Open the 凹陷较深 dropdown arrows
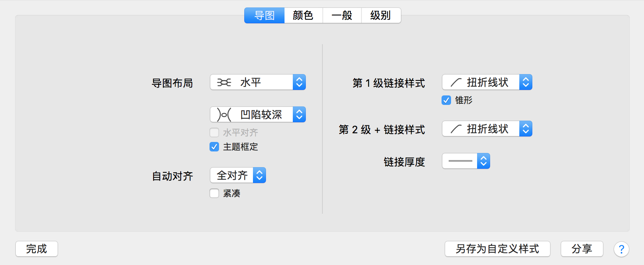The width and height of the screenshot is (644, 265). coord(299,115)
